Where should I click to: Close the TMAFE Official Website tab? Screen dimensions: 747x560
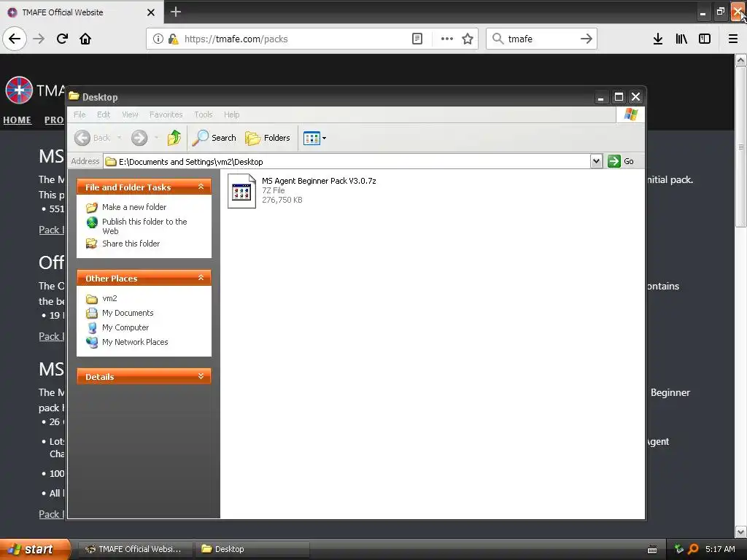coord(151,12)
